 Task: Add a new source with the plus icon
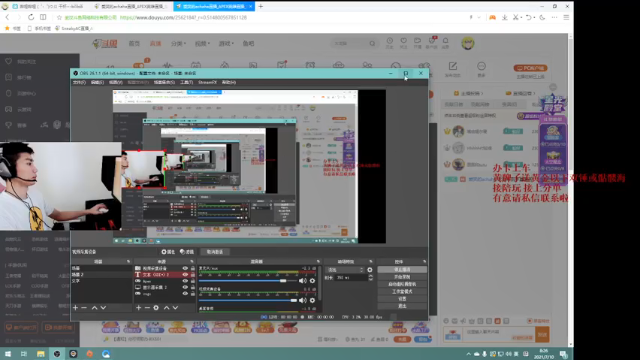point(138,308)
